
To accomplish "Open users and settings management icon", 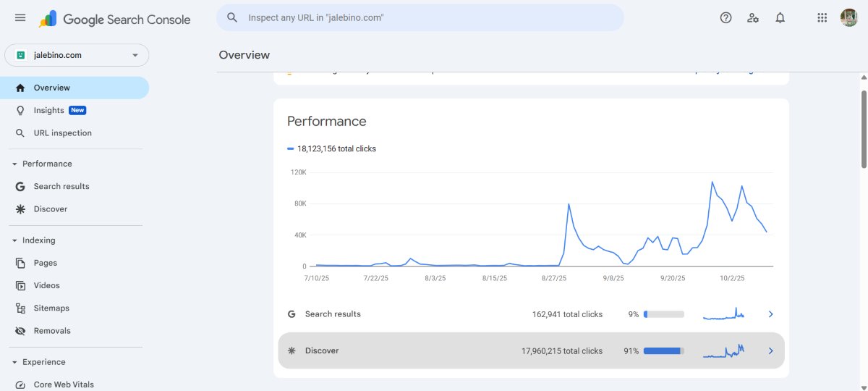I will tap(753, 18).
